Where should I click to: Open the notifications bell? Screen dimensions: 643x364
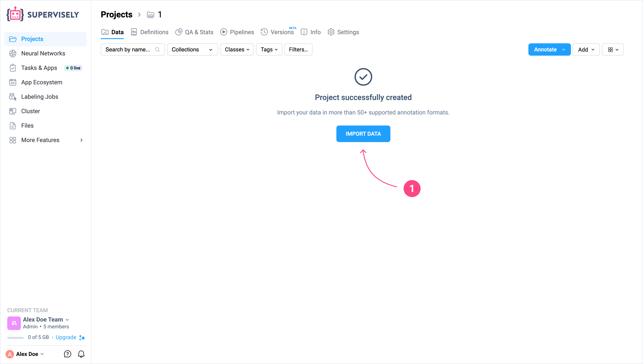[81, 354]
